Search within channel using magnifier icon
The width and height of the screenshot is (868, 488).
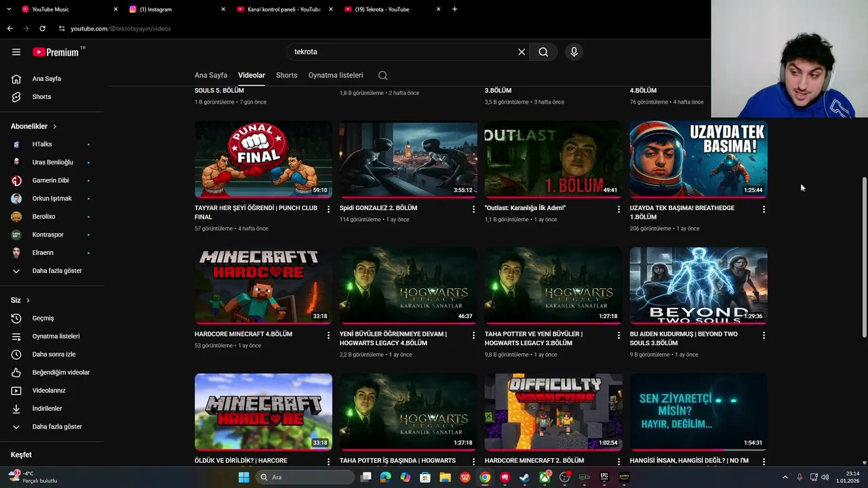click(x=383, y=75)
